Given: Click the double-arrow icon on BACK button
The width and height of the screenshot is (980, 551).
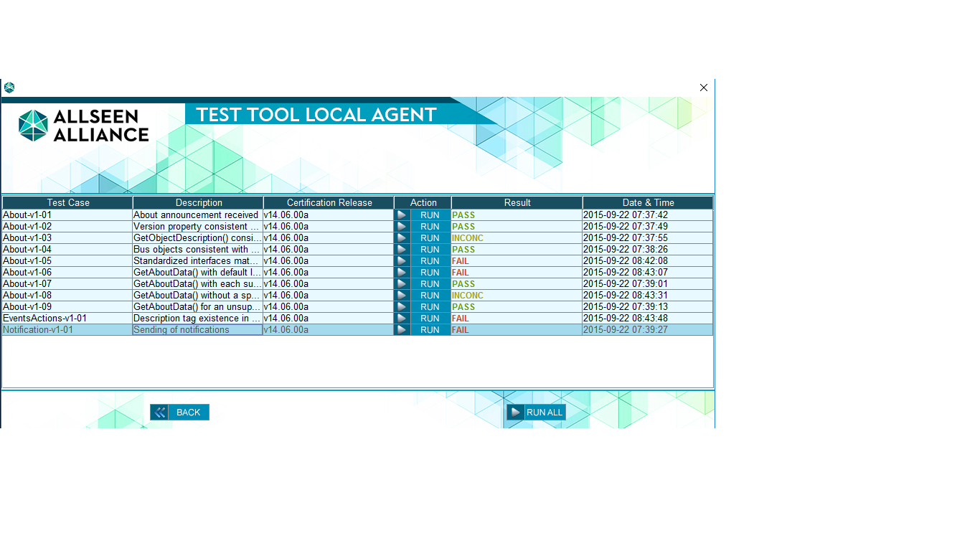Looking at the screenshot, I should click(159, 412).
